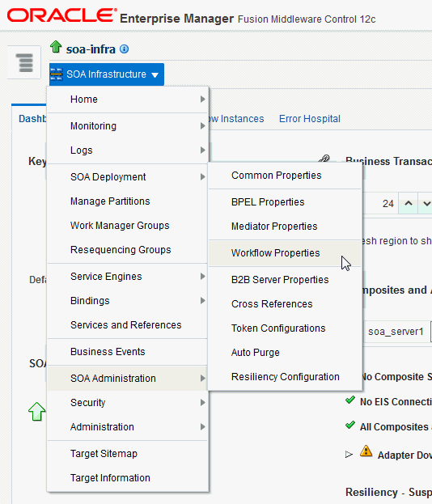432x504 pixels.
Task: Switch to the Error Hospital tab
Action: click(x=310, y=119)
